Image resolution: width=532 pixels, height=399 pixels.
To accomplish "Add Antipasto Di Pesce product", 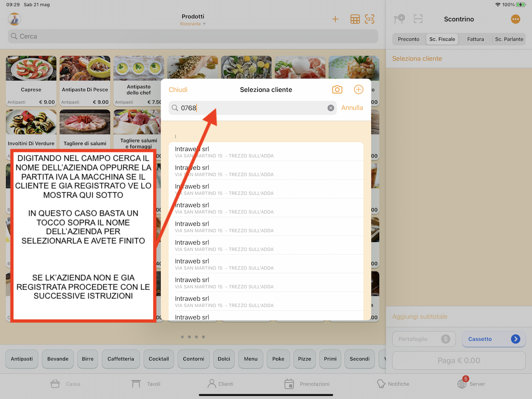I will (85, 81).
